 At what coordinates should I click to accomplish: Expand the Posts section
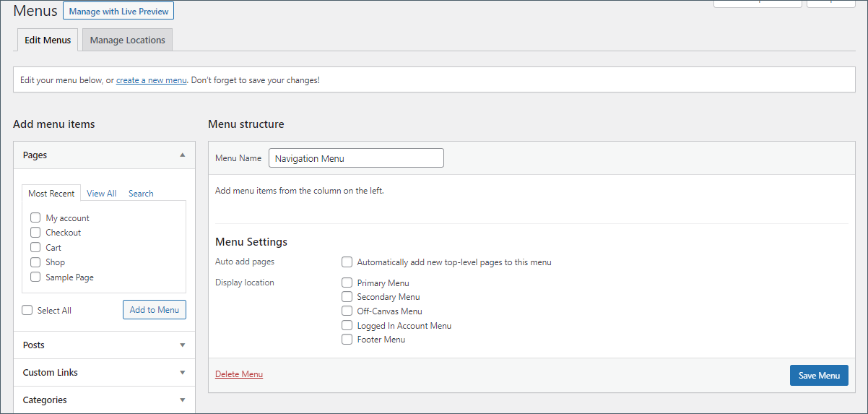[183, 345]
